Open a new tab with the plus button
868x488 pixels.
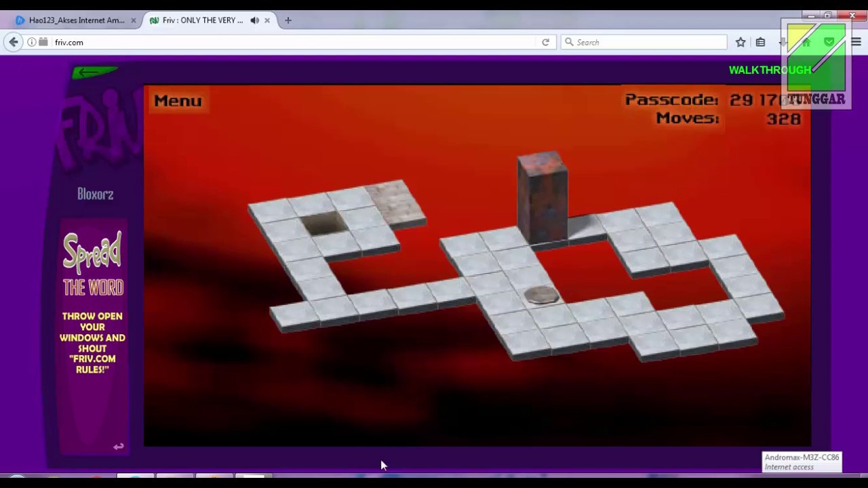tap(288, 20)
